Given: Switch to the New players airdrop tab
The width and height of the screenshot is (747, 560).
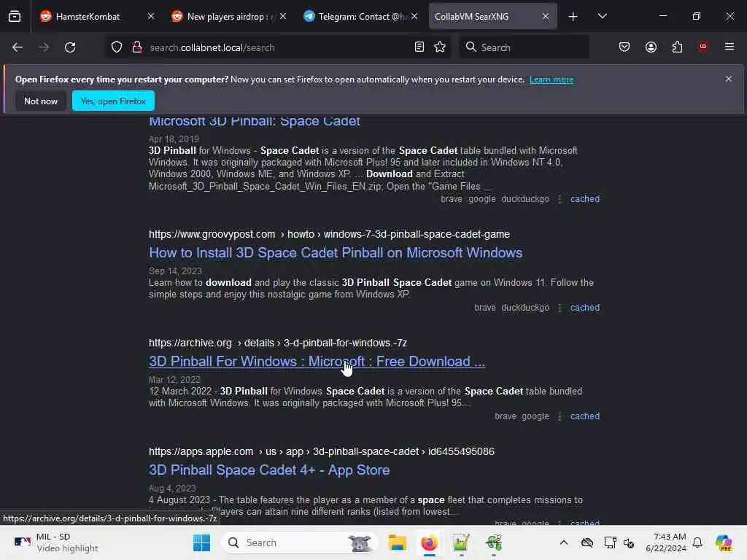Looking at the screenshot, I should (229, 17).
